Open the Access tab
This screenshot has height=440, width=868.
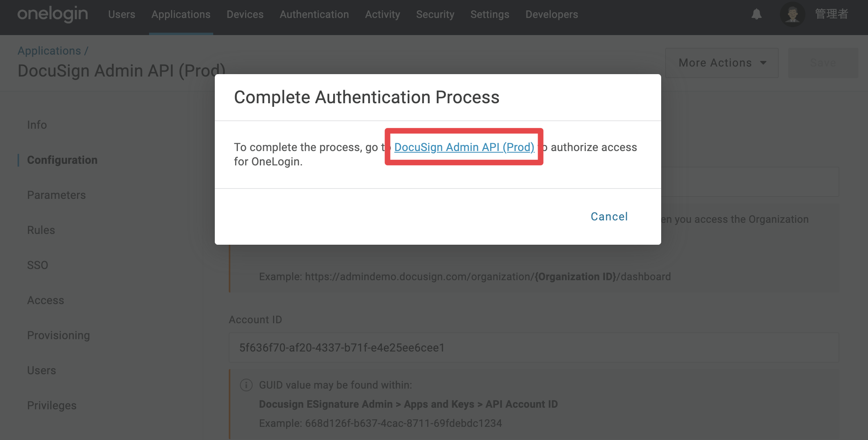[x=45, y=300]
